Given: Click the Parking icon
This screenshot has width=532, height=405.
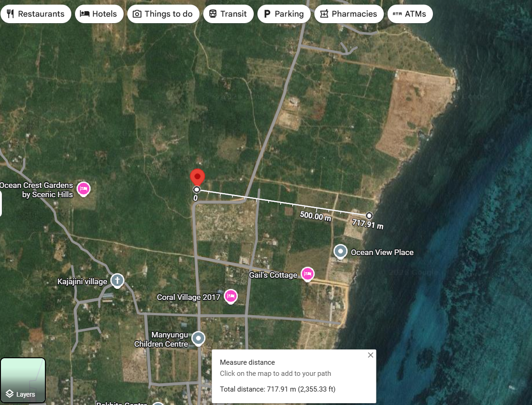Looking at the screenshot, I should click(x=266, y=13).
